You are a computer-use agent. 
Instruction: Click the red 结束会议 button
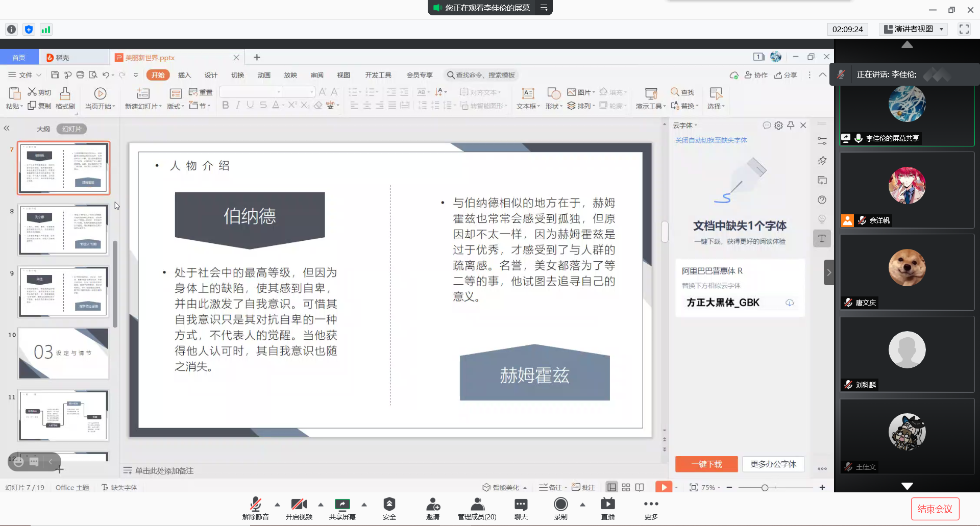pos(935,509)
